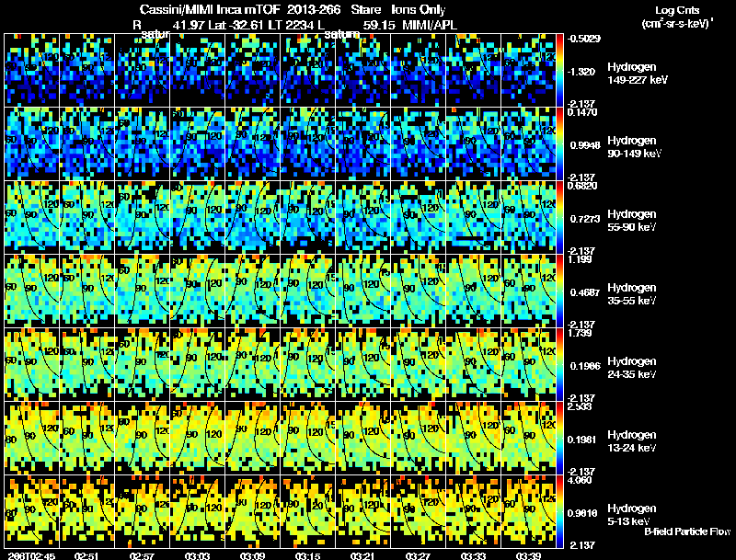
Task: Click the "-1.320" colorbar midpoint value
Action: click(581, 72)
